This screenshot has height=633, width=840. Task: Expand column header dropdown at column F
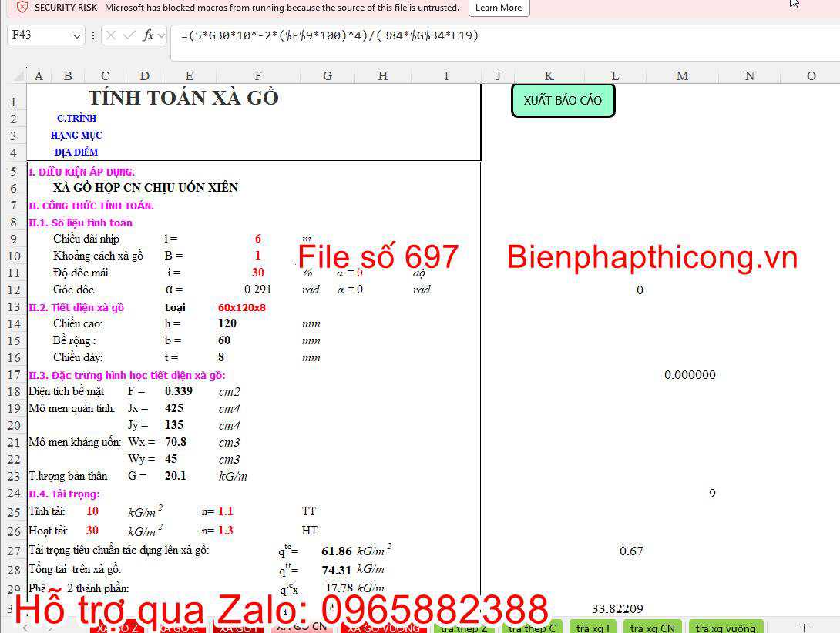257,75
